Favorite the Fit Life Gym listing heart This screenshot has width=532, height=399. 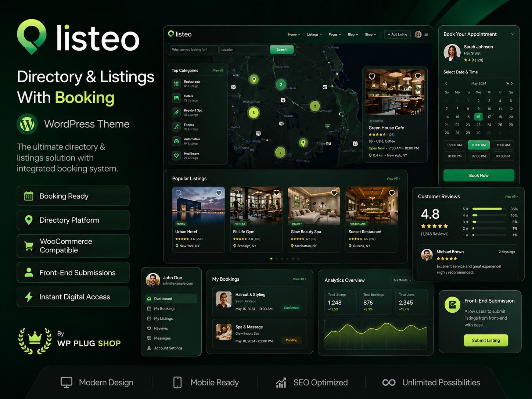click(276, 193)
